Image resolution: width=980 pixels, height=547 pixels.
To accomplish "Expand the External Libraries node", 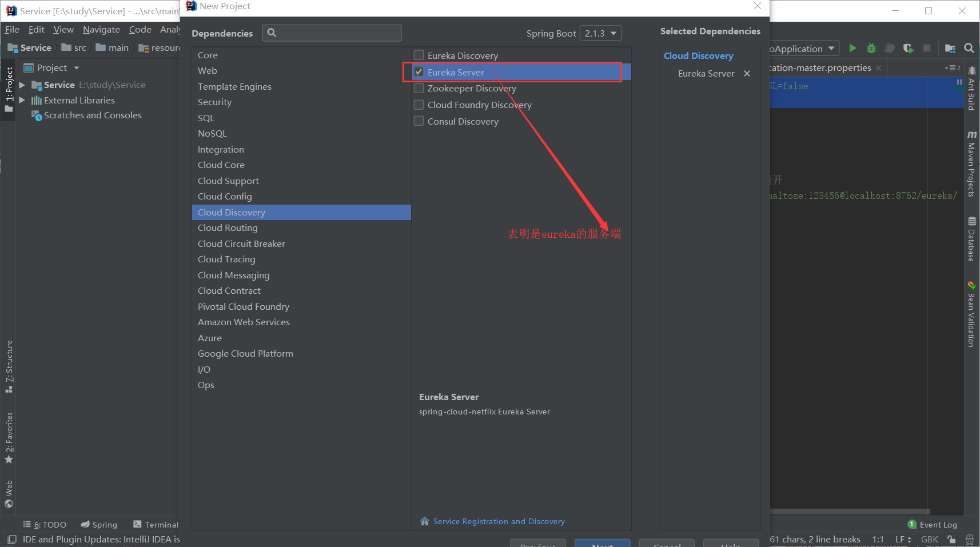I will (x=22, y=101).
